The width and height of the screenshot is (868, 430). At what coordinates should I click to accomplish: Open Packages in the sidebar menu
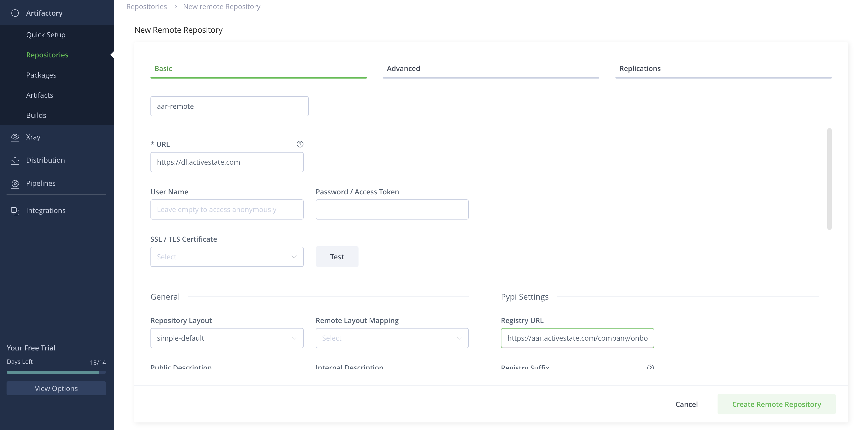pos(41,75)
